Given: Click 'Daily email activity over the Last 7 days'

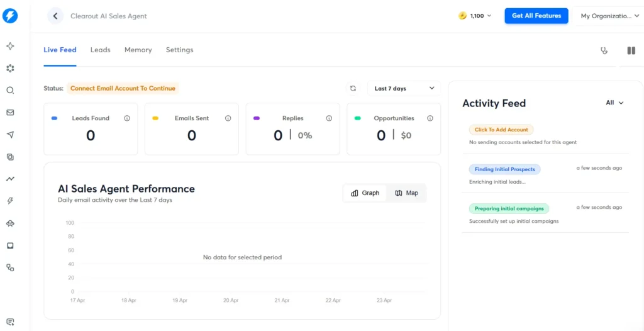Looking at the screenshot, I should click(x=115, y=200).
